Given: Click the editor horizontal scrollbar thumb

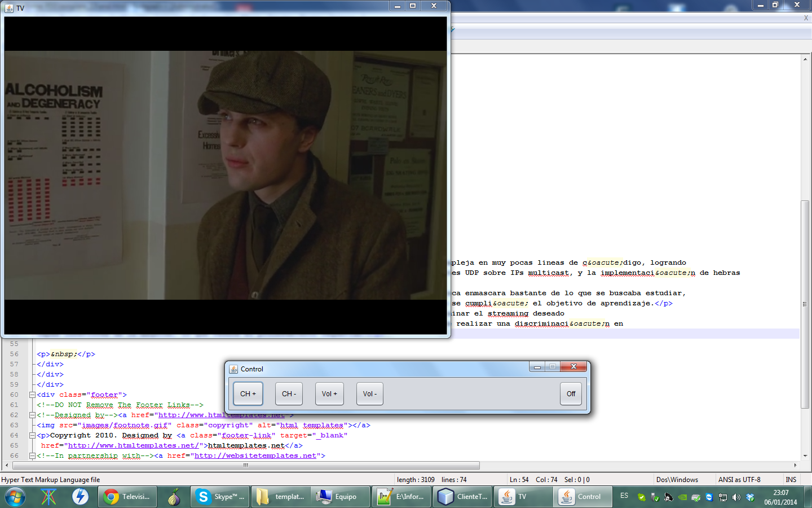Looking at the screenshot, I should click(246, 466).
